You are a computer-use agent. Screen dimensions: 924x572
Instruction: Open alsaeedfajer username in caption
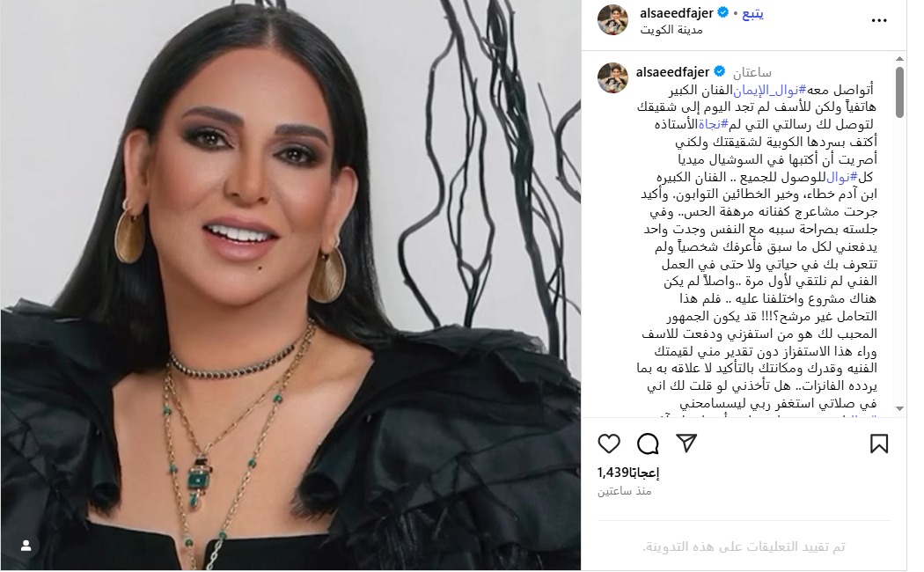[672, 72]
